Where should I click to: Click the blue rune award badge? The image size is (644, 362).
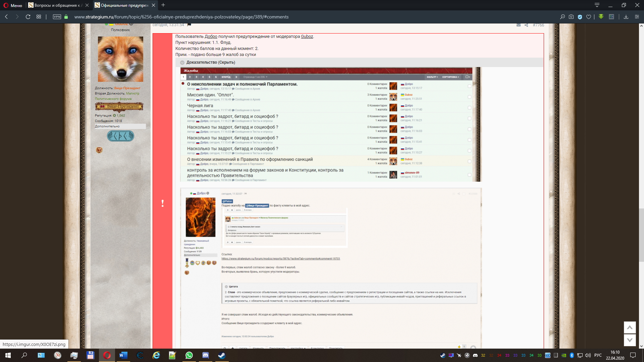click(x=120, y=136)
